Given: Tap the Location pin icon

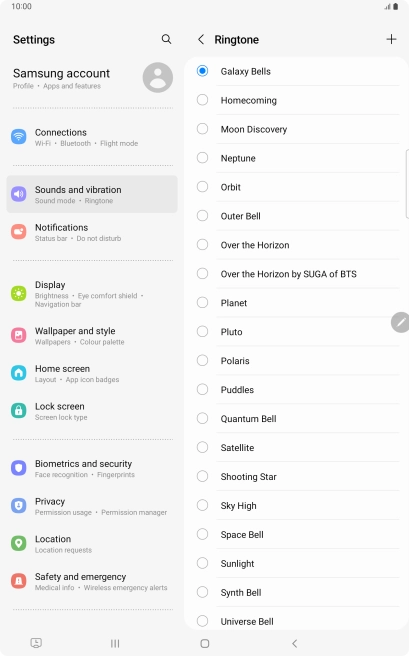Looking at the screenshot, I should pyautogui.click(x=18, y=543).
